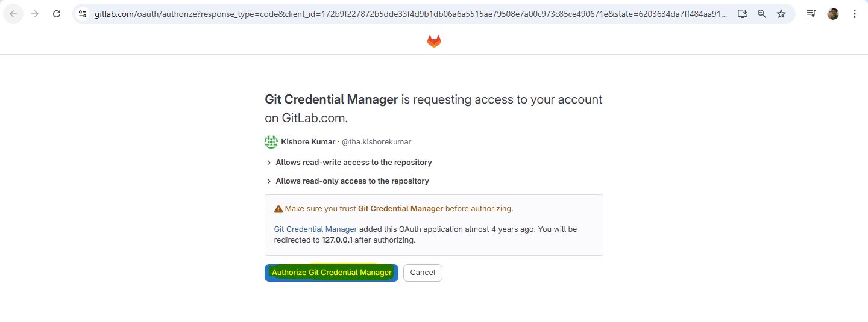Screen dimensions: 868x322
Task: Focus the address bar URL field
Action: [x=410, y=14]
